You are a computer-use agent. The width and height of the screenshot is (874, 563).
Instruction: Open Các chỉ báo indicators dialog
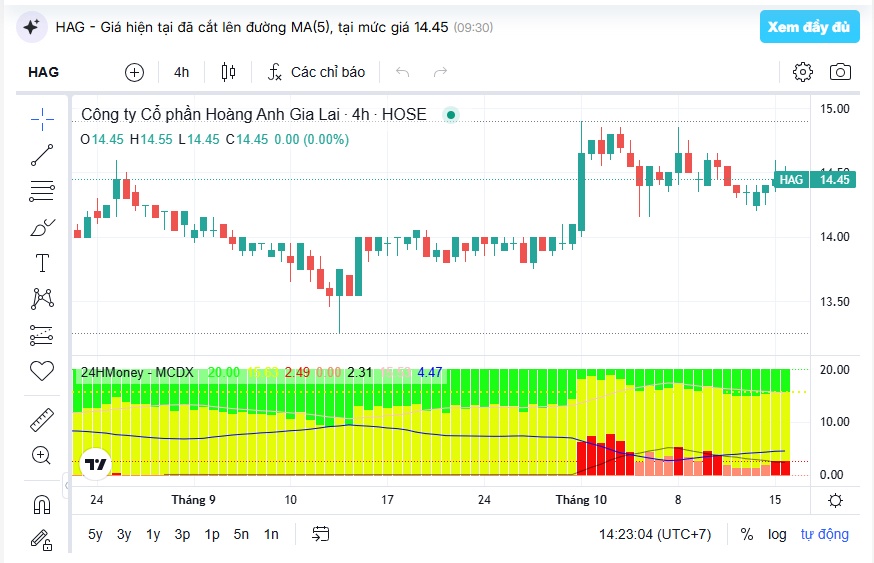pos(317,72)
